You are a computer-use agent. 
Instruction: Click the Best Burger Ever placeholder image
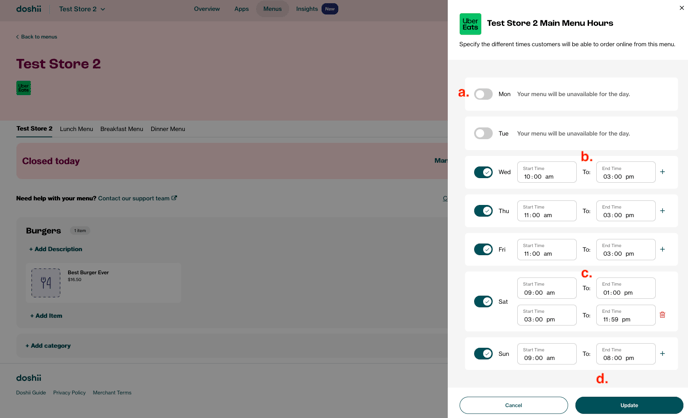[46, 283]
